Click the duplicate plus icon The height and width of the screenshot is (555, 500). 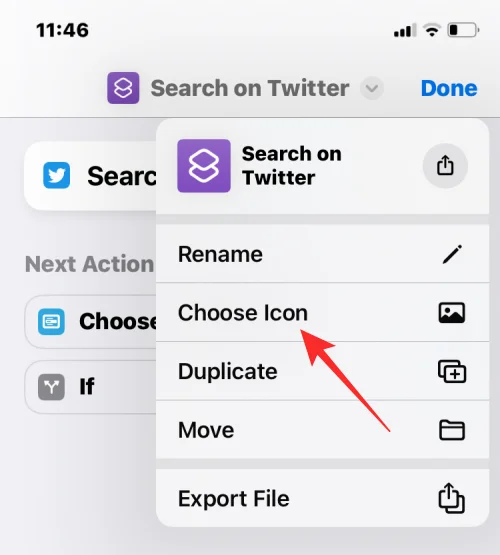pos(452,371)
